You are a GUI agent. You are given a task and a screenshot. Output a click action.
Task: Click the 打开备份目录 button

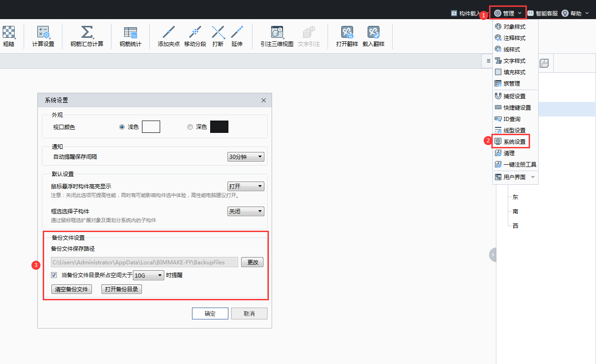click(121, 289)
